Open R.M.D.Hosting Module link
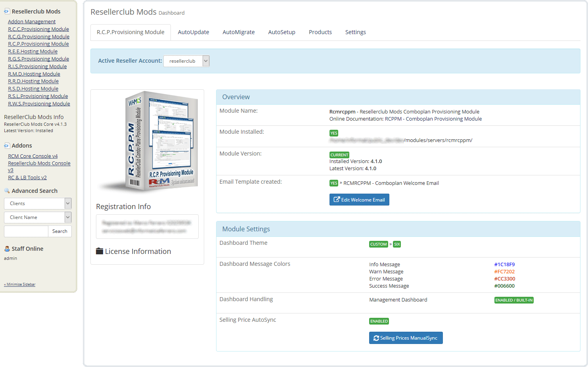The image size is (588, 367). point(34,74)
